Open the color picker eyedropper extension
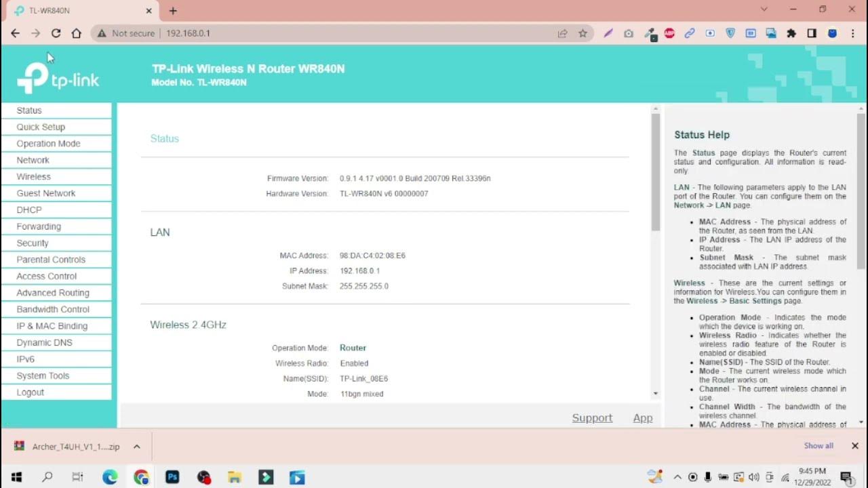The height and width of the screenshot is (488, 868). coord(650,33)
